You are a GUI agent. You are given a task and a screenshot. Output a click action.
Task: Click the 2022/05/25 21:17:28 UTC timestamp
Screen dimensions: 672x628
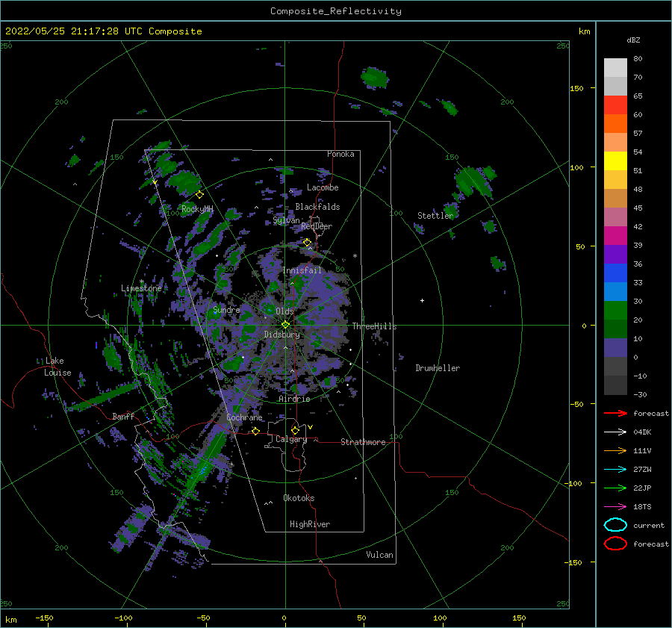tap(73, 31)
